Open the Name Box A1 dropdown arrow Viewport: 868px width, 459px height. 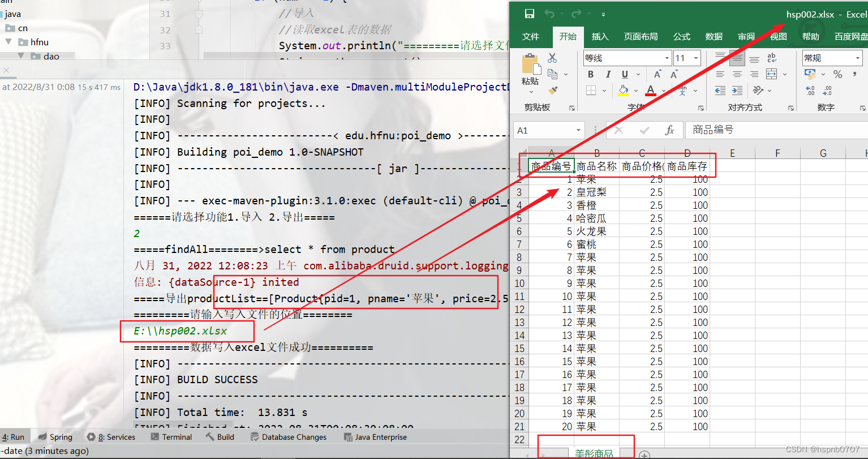click(x=578, y=130)
